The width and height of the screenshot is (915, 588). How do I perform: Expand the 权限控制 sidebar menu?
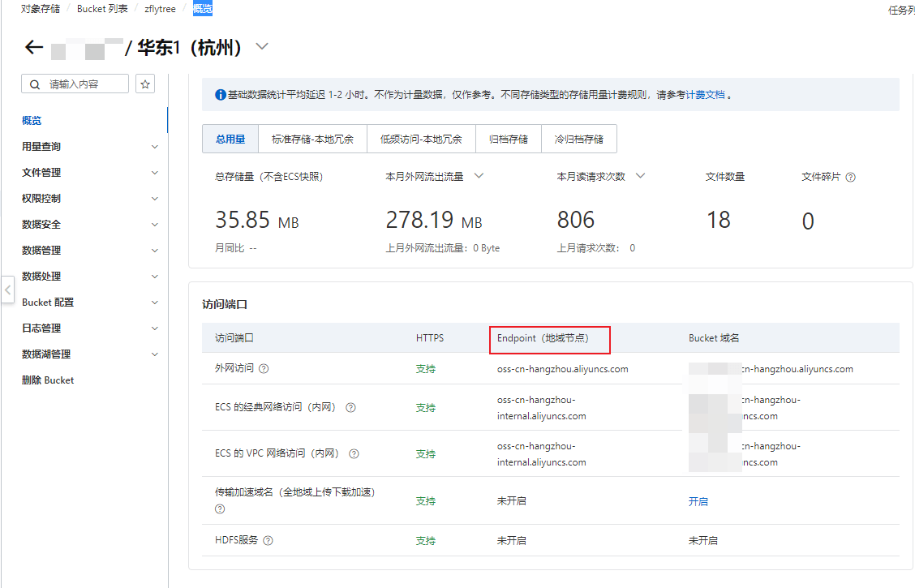155,199
